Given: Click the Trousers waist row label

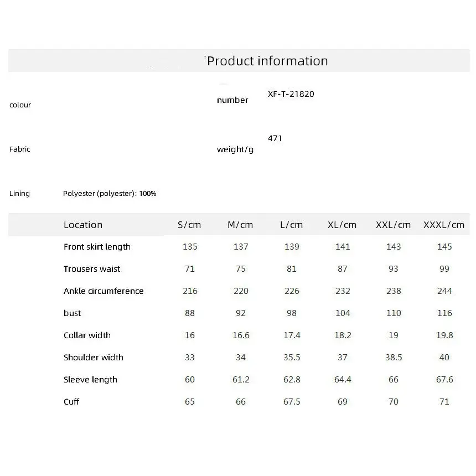Looking at the screenshot, I should coord(92,269).
